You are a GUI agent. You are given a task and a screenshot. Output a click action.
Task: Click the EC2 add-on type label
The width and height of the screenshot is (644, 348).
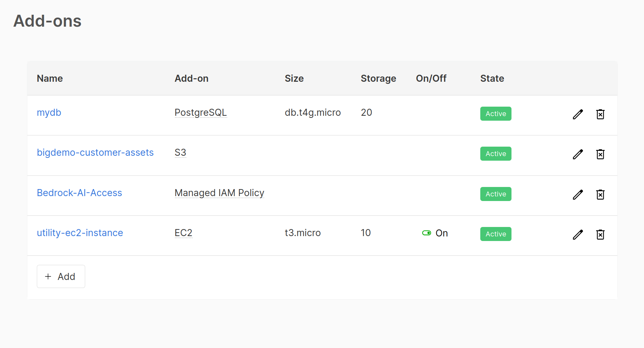coord(183,233)
